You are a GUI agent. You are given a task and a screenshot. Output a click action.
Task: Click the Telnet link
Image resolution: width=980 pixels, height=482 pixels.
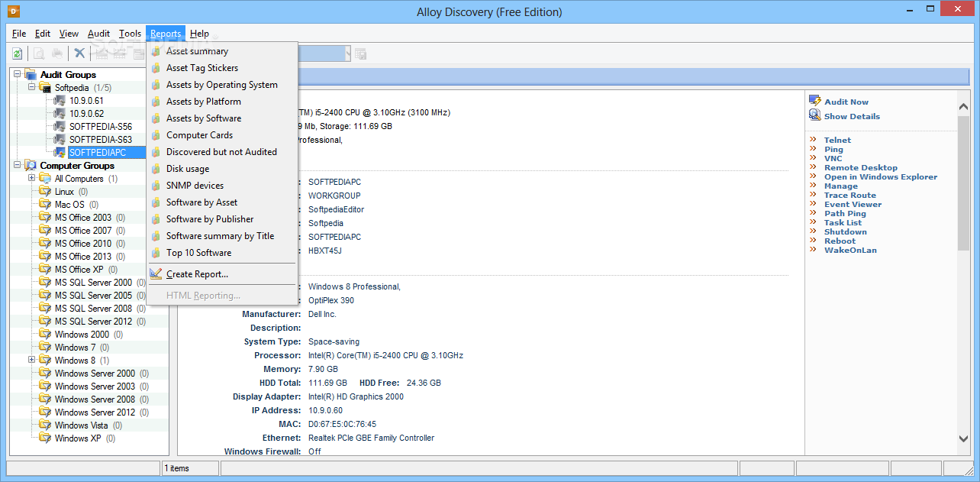click(837, 140)
